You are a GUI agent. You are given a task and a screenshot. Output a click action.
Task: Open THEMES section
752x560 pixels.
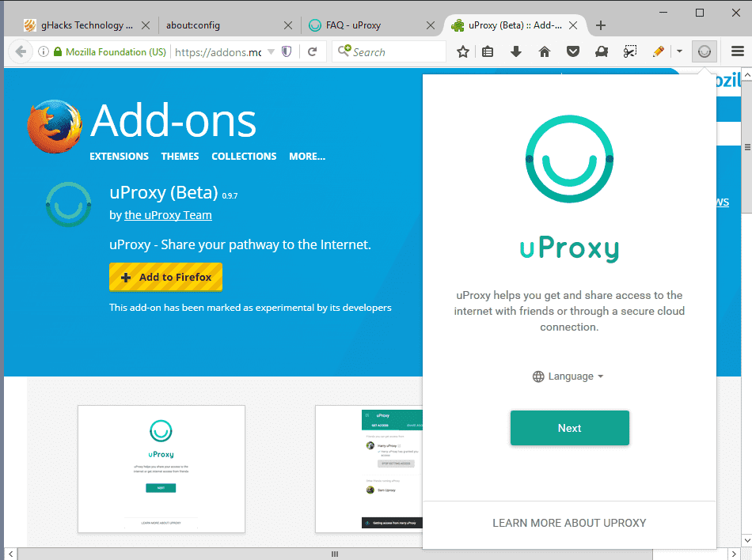180,156
